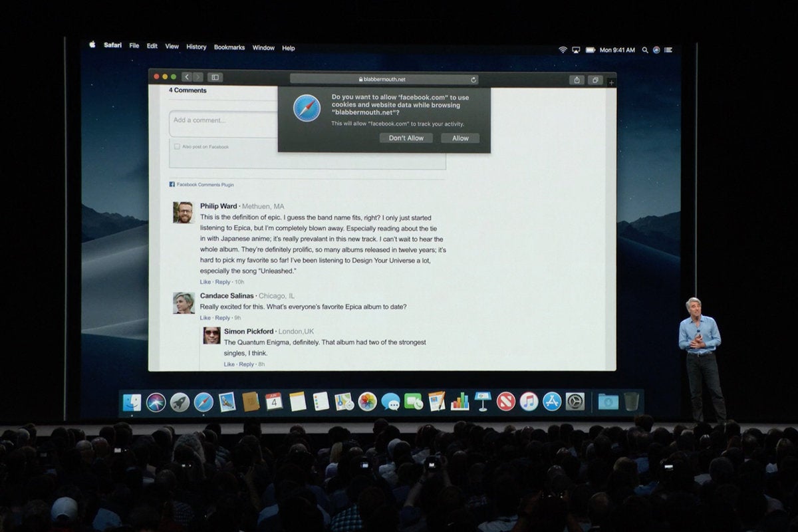This screenshot has height=532, width=798.
Task: Click the Safari compass icon in Dock
Action: (203, 402)
